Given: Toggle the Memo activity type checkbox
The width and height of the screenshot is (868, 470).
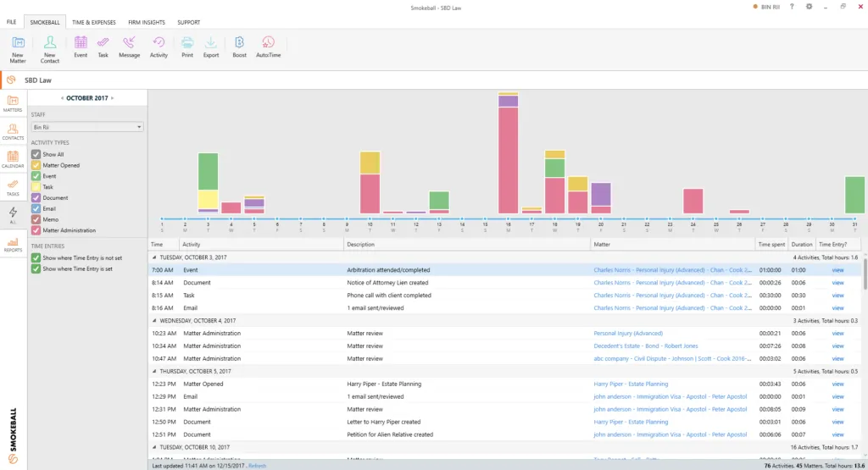Looking at the screenshot, I should (36, 219).
